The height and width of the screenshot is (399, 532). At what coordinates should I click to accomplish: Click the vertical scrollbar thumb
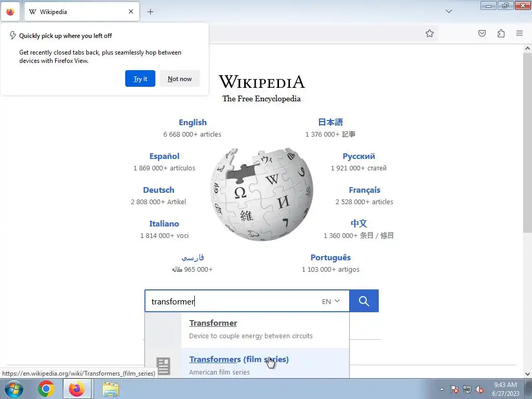[527, 142]
